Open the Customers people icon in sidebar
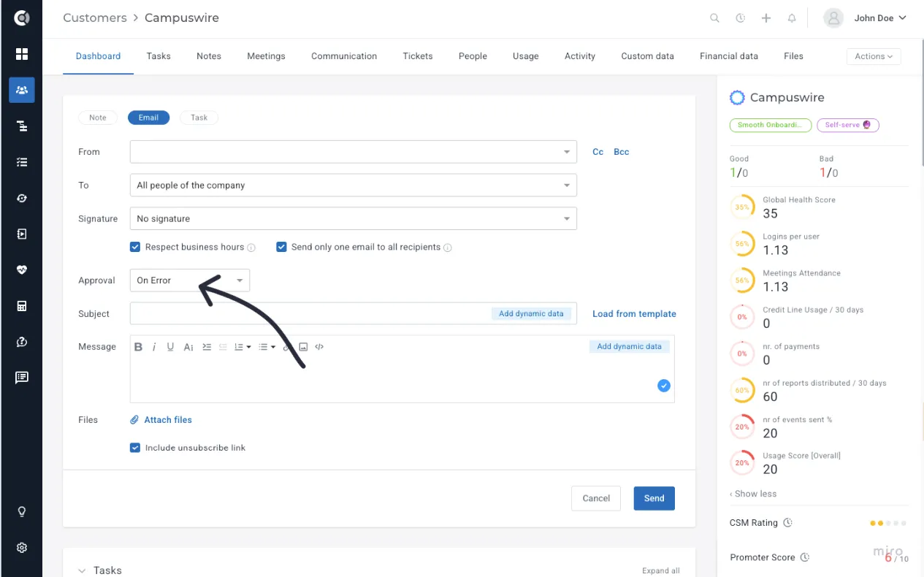 pos(22,90)
